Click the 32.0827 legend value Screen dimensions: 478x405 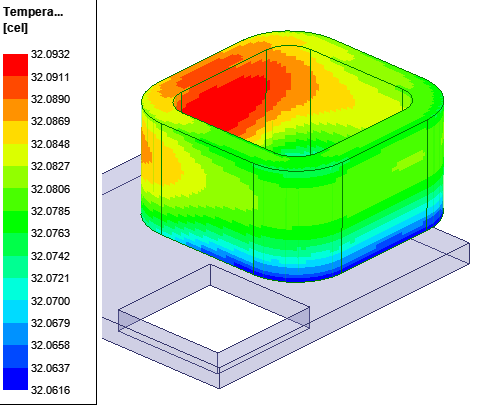(50, 166)
